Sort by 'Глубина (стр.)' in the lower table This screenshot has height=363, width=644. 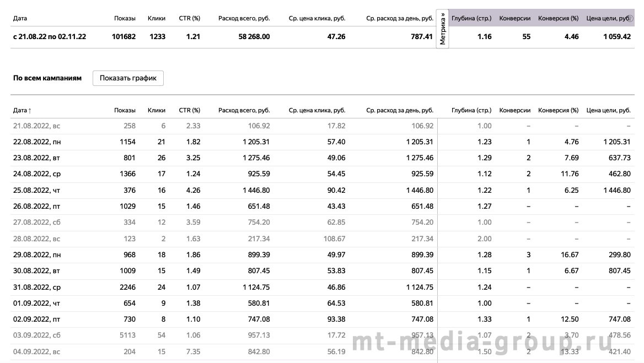(x=471, y=110)
